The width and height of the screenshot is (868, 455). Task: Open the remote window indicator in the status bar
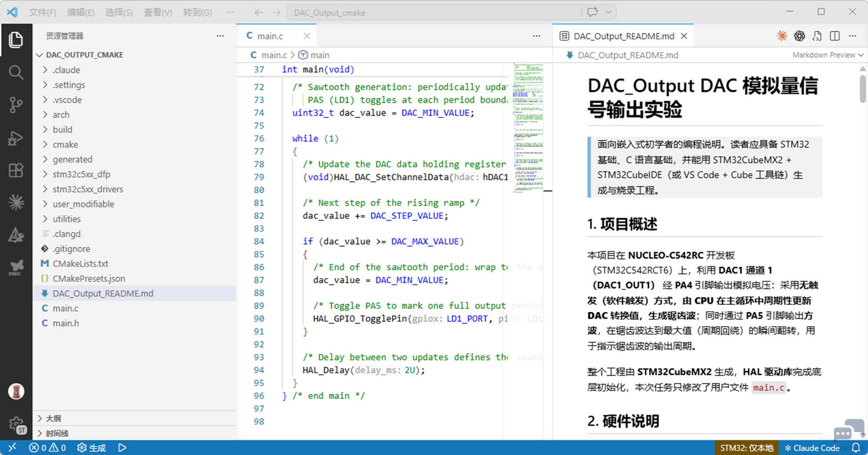[12, 448]
